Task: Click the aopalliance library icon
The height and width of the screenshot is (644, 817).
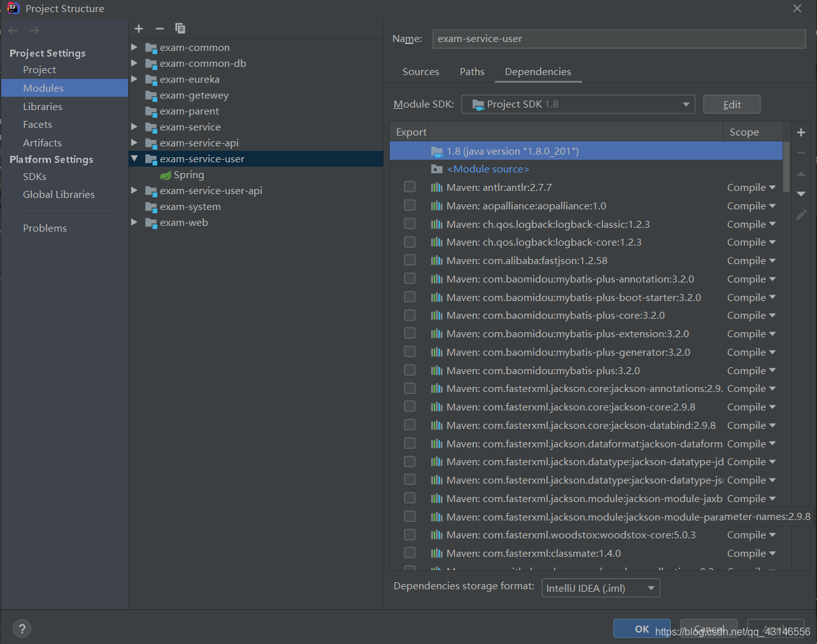Action: tap(437, 206)
